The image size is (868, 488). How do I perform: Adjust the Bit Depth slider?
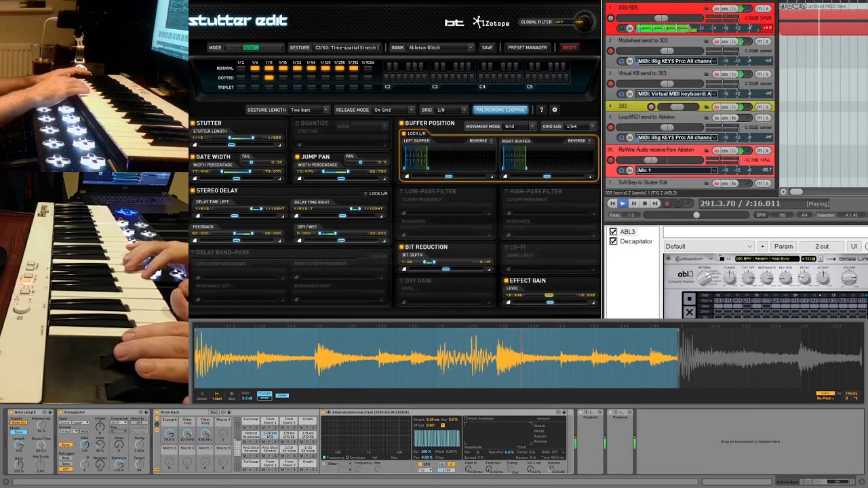446,269
